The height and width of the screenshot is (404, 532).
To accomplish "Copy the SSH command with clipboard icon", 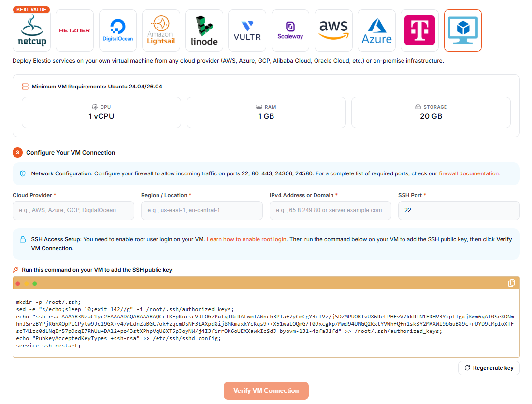I will (x=511, y=283).
